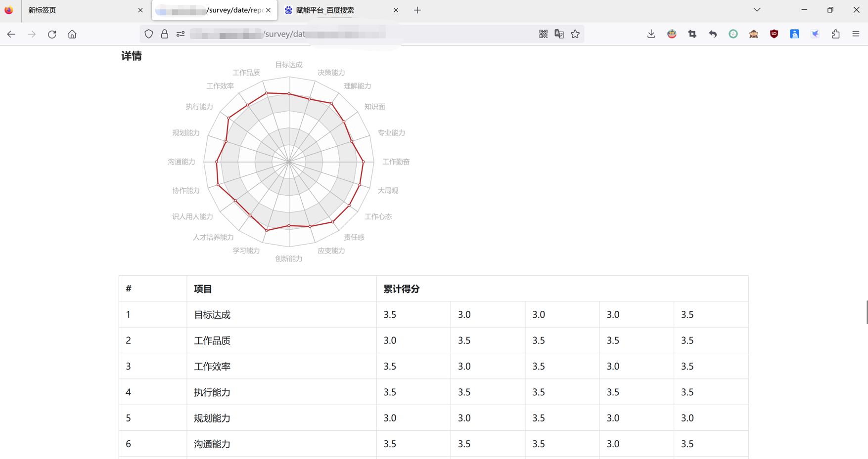The height and width of the screenshot is (459, 868).
Task: Select the 目标达成 table row name
Action: pyautogui.click(x=212, y=315)
